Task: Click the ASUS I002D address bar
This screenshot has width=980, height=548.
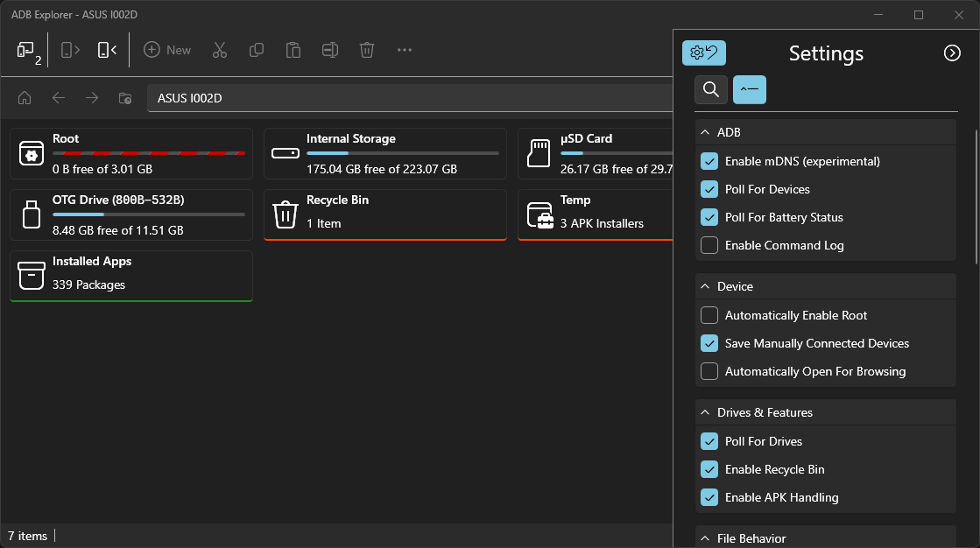Action: coord(410,98)
